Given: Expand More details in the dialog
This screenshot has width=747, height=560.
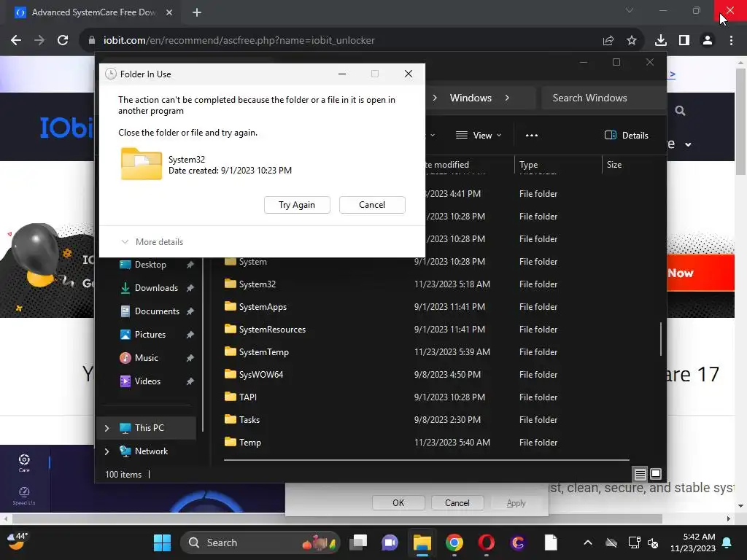Looking at the screenshot, I should pos(152,242).
